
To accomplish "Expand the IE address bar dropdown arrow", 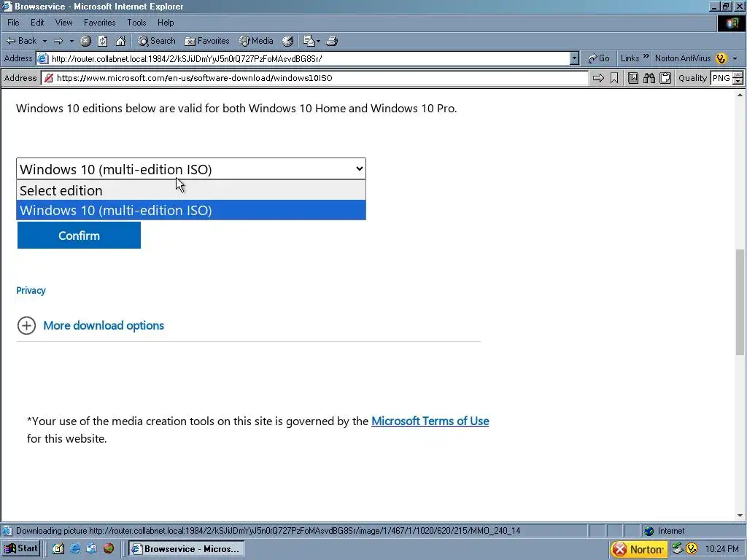I will click(574, 58).
